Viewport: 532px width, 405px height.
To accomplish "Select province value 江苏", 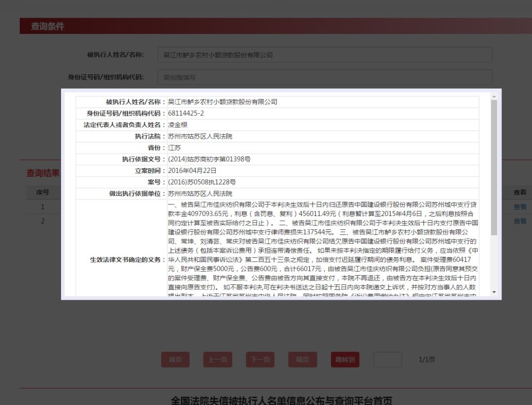I will click(174, 148).
